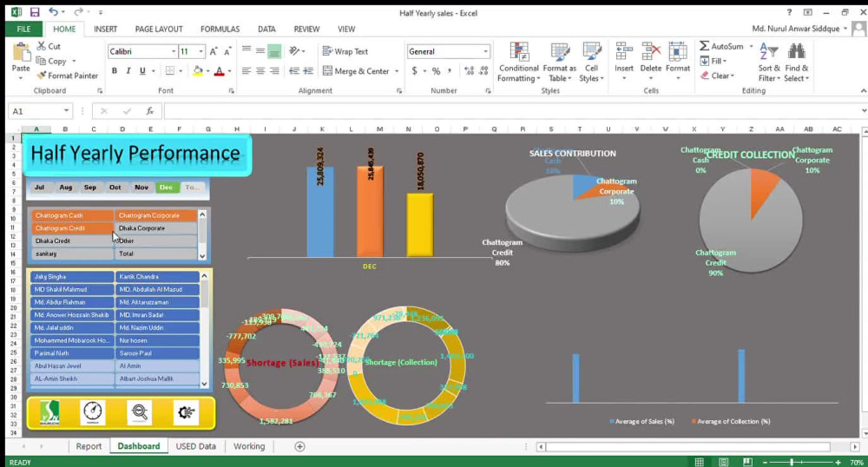
Task: Switch to the PAGE LAYOUT tab
Action: [159, 29]
